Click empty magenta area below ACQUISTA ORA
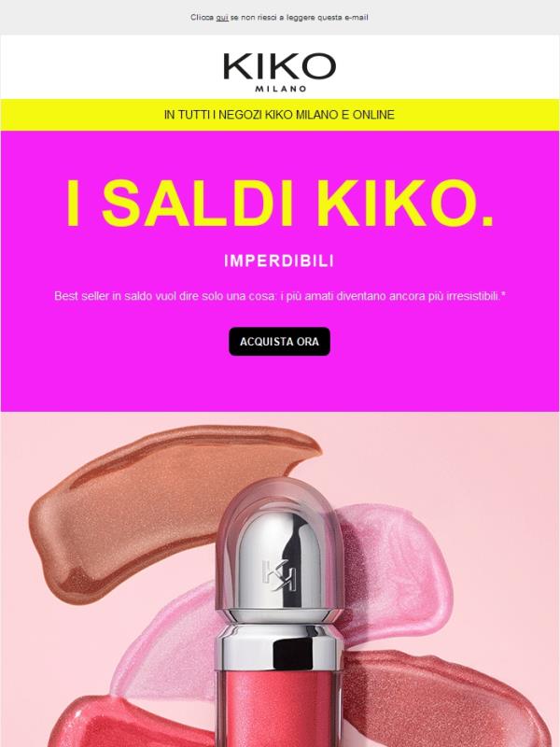This screenshot has width=560, height=747. (279, 384)
